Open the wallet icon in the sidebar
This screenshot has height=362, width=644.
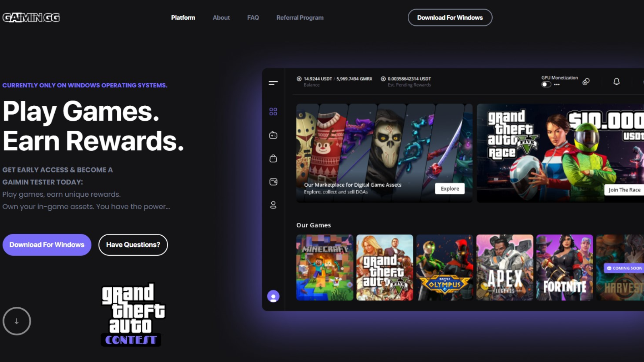pos(273,182)
